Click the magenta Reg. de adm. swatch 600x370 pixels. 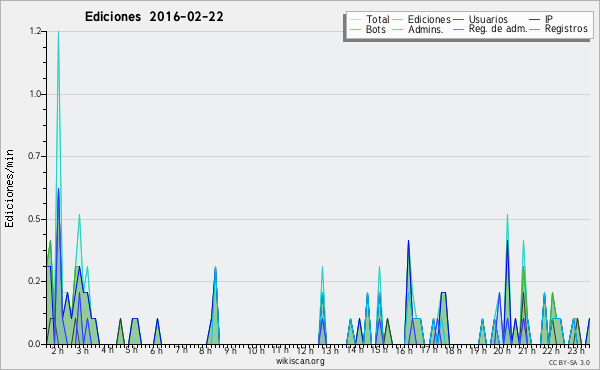(x=458, y=29)
